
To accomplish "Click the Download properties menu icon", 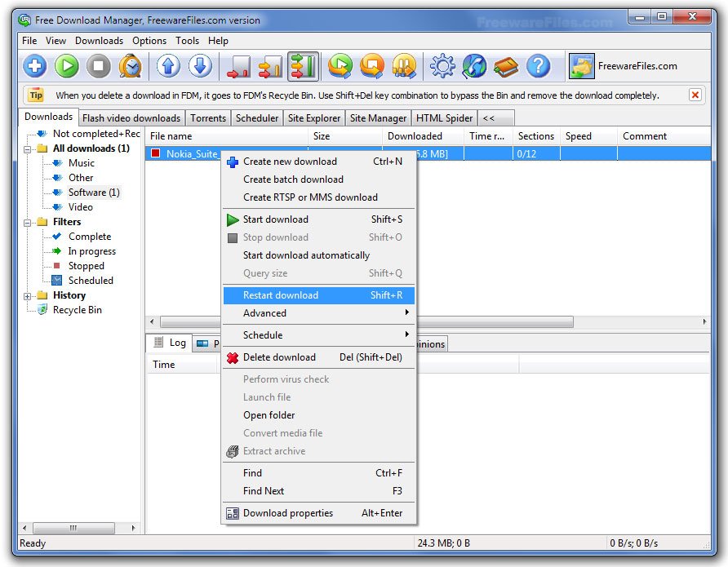I will (x=232, y=513).
